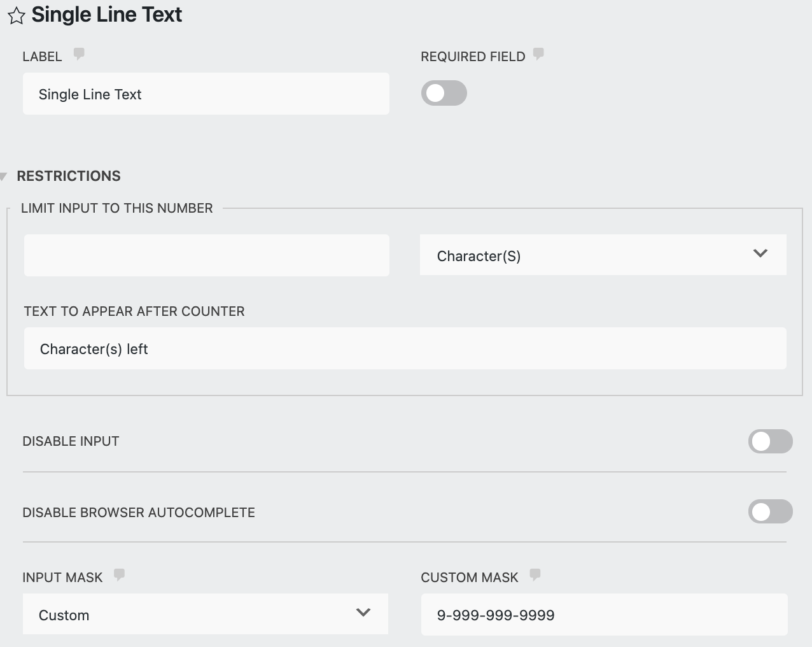Click the custom mask value 9-999-999-9999
812x647 pixels.
point(603,614)
